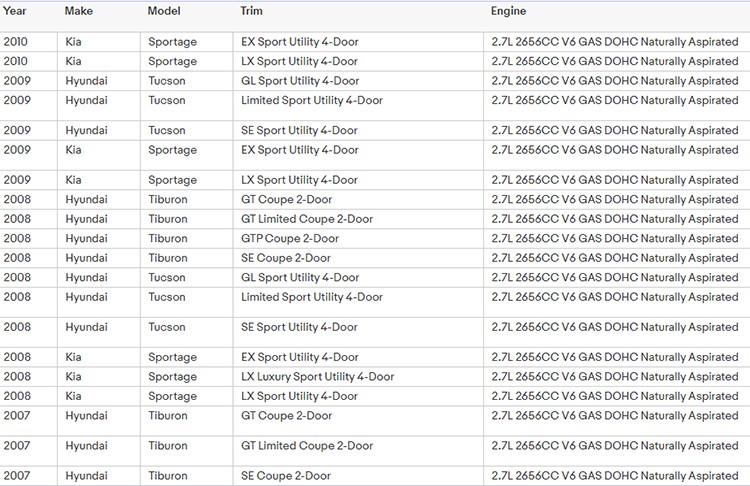The height and width of the screenshot is (486, 750).
Task: Select GT Limited Coupe 2-Door trim for 2007 Tiburon
Action: pos(307,446)
